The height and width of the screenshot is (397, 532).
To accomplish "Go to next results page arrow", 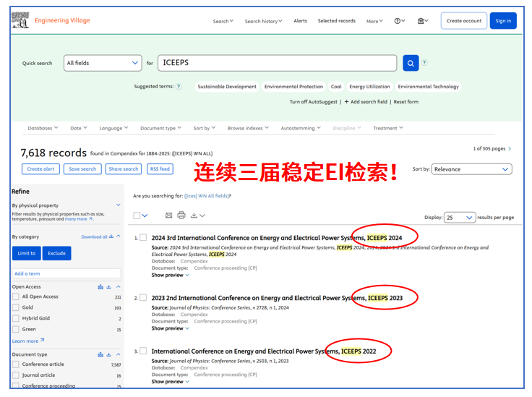I will tap(510, 149).
